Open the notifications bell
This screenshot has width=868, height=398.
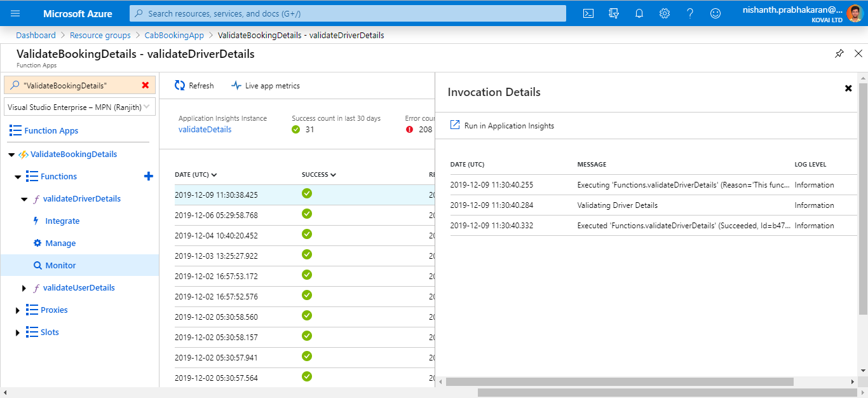tap(639, 13)
